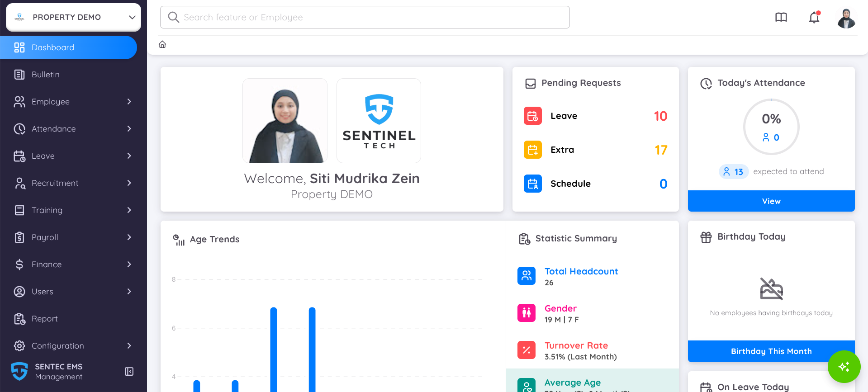
Task: Click the green AI assistant floating icon
Action: 844,367
